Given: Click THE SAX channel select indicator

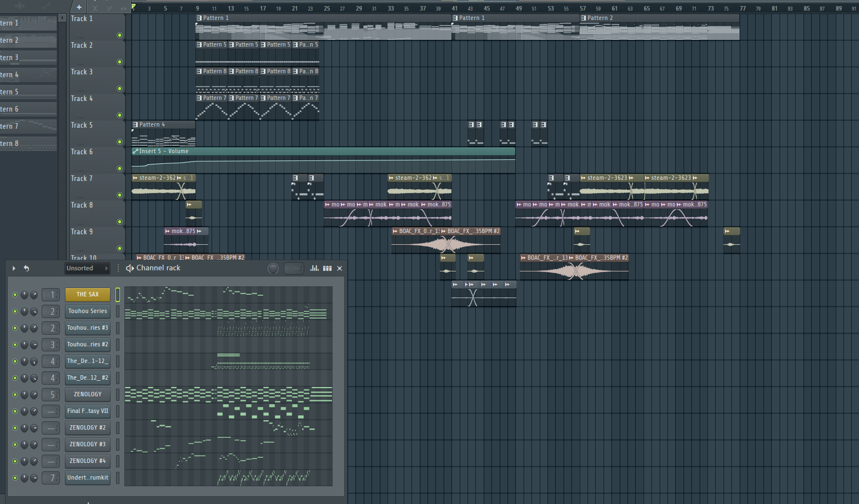Looking at the screenshot, I should point(117,295).
